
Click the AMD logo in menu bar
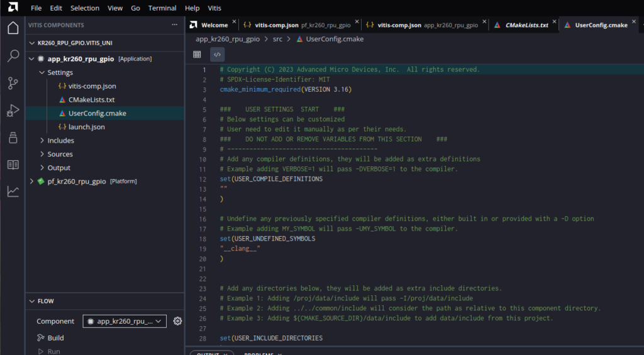tap(13, 7)
